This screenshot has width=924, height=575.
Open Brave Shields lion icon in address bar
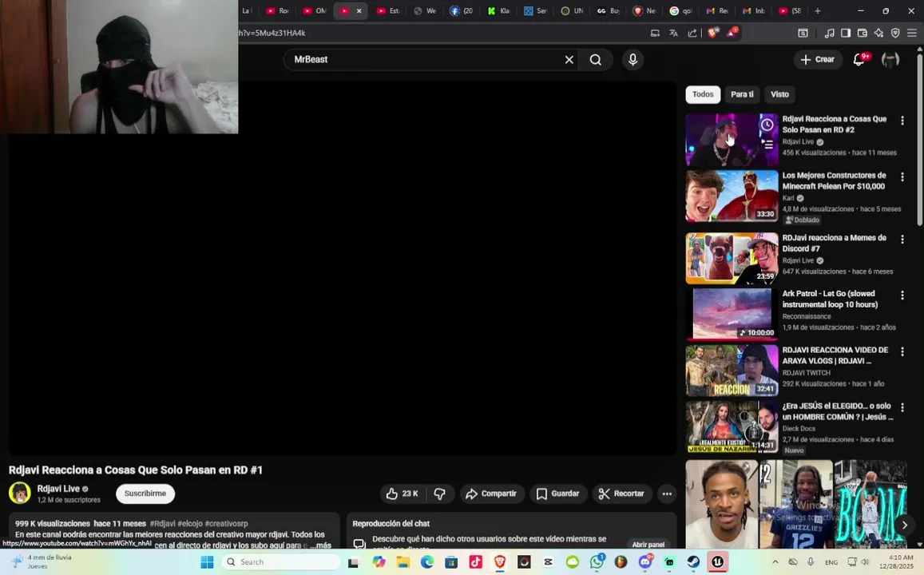click(x=712, y=33)
